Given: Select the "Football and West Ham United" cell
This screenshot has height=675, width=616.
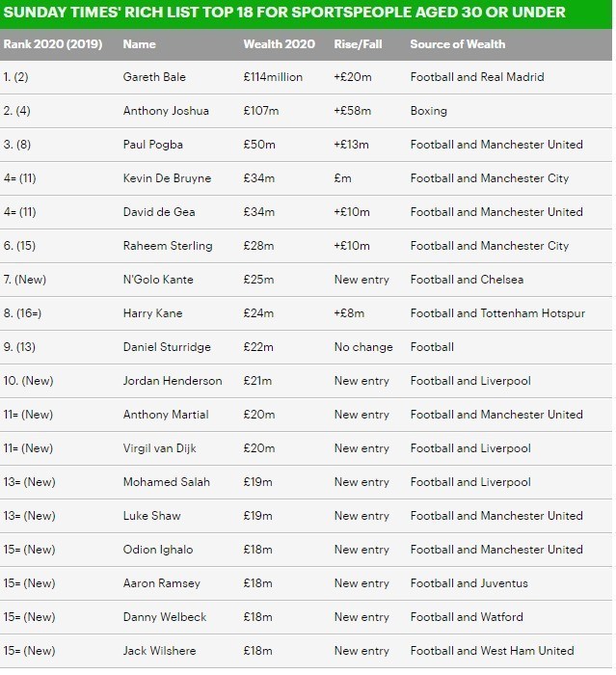Looking at the screenshot, I should click(x=492, y=651).
